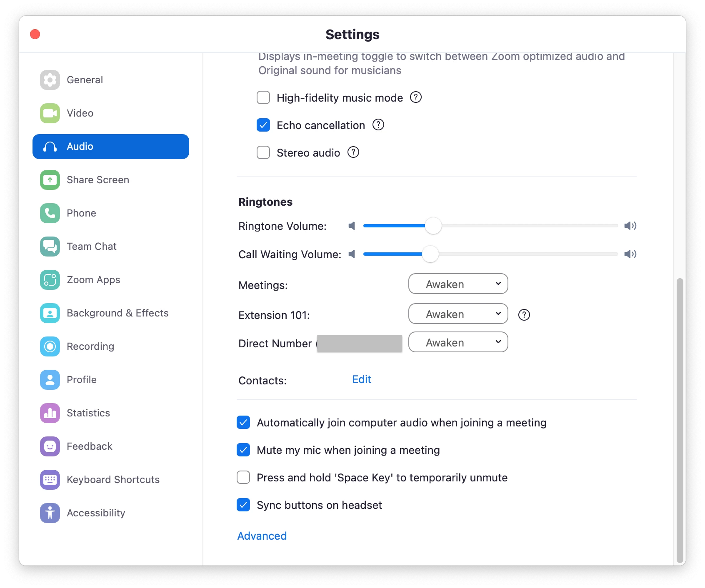Open help for High-fidelity music mode
The image size is (705, 588).
[416, 97]
